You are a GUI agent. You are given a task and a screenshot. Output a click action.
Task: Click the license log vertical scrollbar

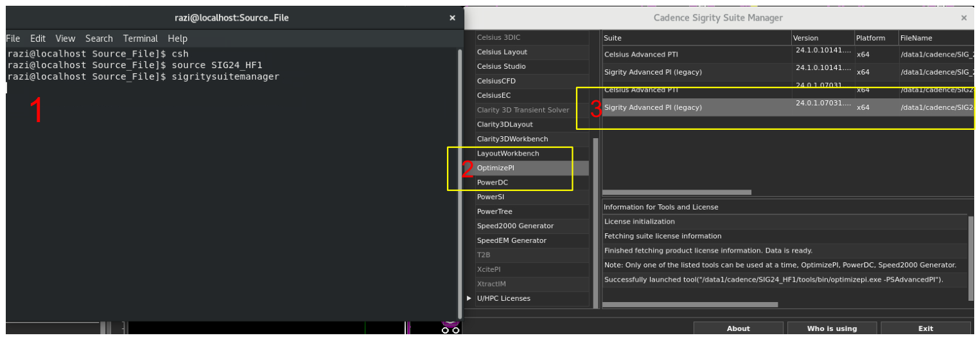coord(971,258)
